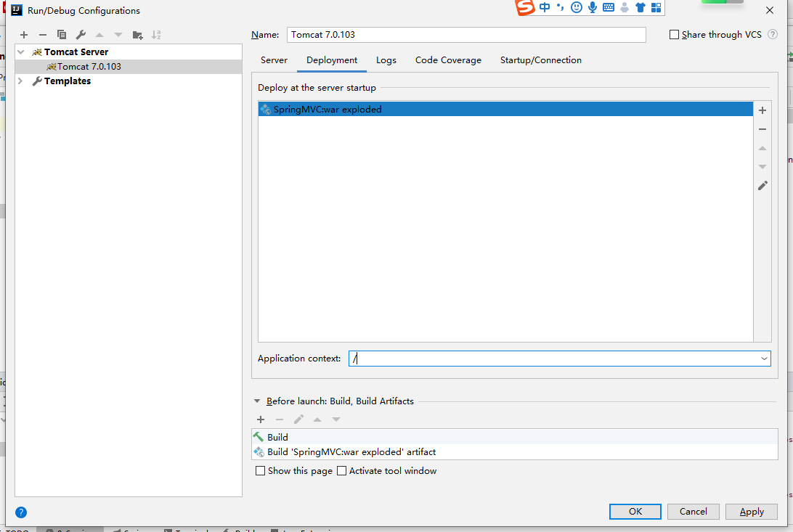Viewport: 793px width, 532px height.
Task: Switch to Server tab
Action: point(274,60)
